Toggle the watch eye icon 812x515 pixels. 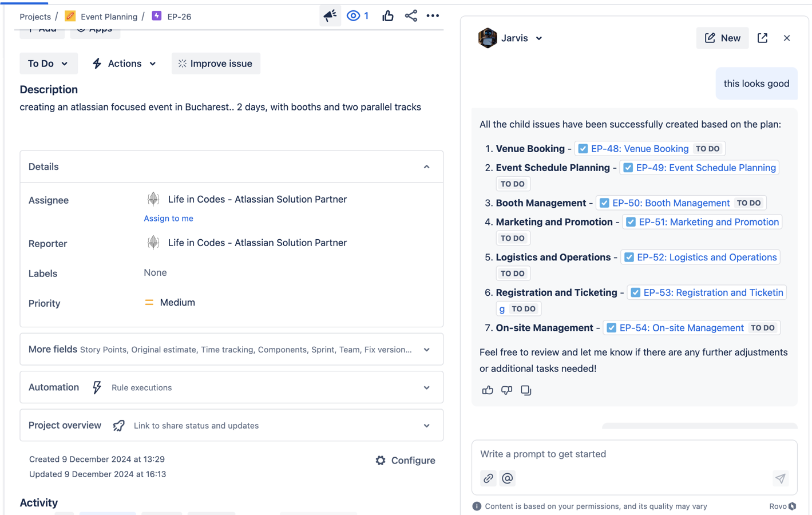[x=354, y=16]
